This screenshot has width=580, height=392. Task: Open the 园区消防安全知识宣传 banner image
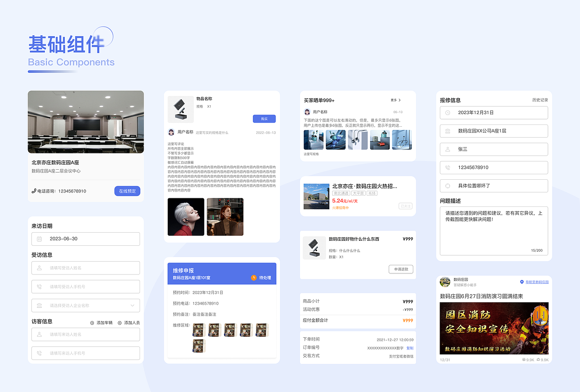[x=494, y=328]
